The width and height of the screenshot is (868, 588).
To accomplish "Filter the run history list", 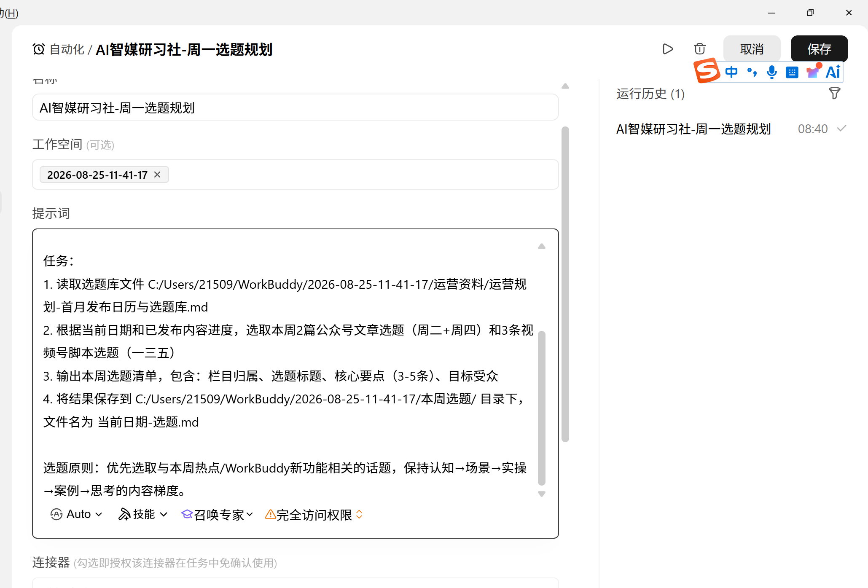I will click(834, 93).
